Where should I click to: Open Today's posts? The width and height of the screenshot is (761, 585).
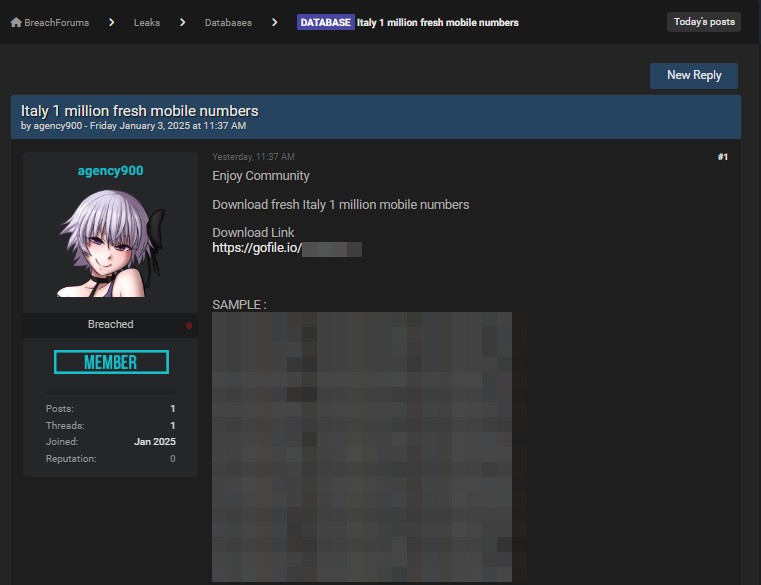(703, 22)
